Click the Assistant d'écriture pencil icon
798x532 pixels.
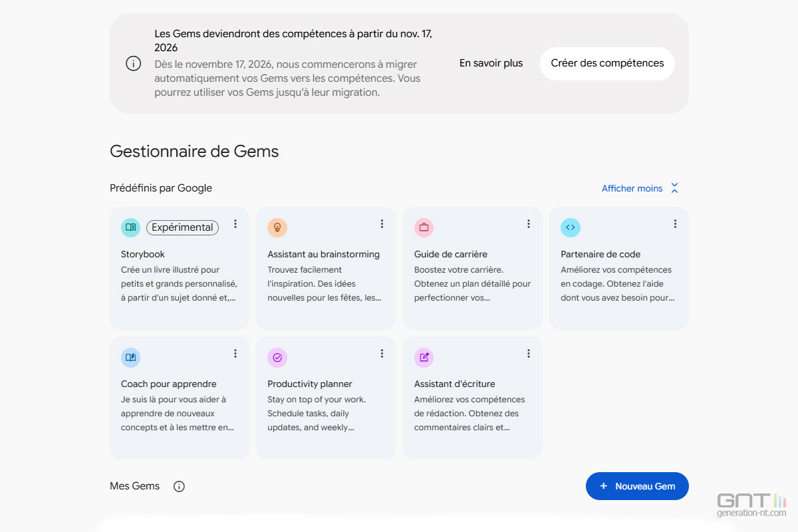pyautogui.click(x=424, y=357)
